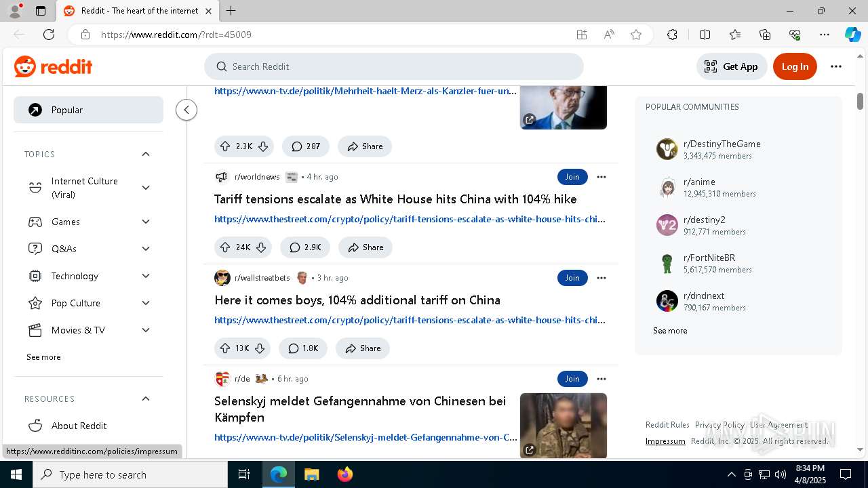Open the Reddit Rules footer link
Screen dimensions: 868x488
(x=667, y=425)
